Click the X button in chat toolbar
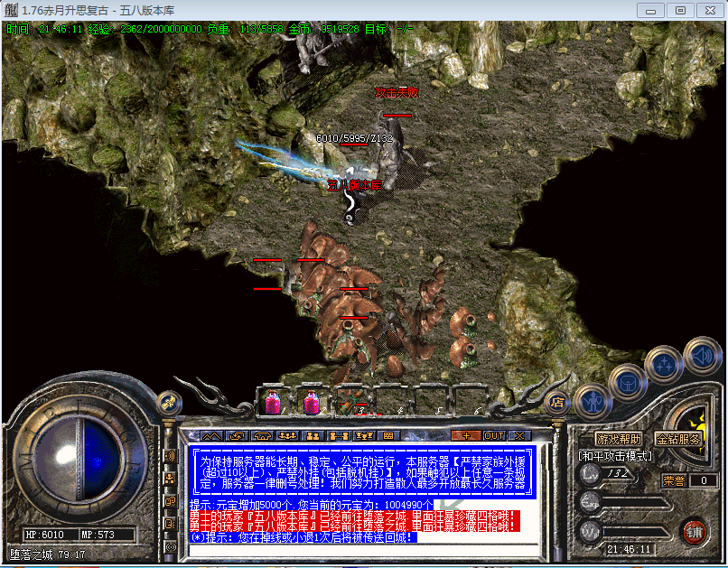Image resolution: width=728 pixels, height=568 pixels. 519,436
